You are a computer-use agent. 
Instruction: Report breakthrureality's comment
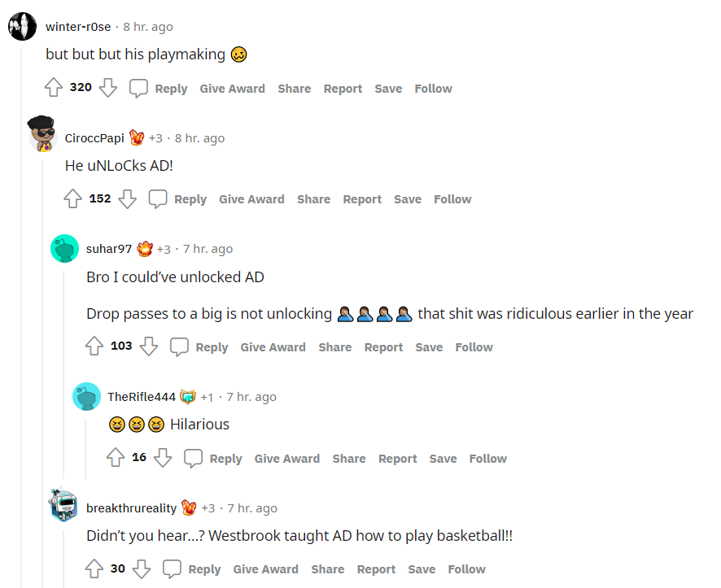376,569
